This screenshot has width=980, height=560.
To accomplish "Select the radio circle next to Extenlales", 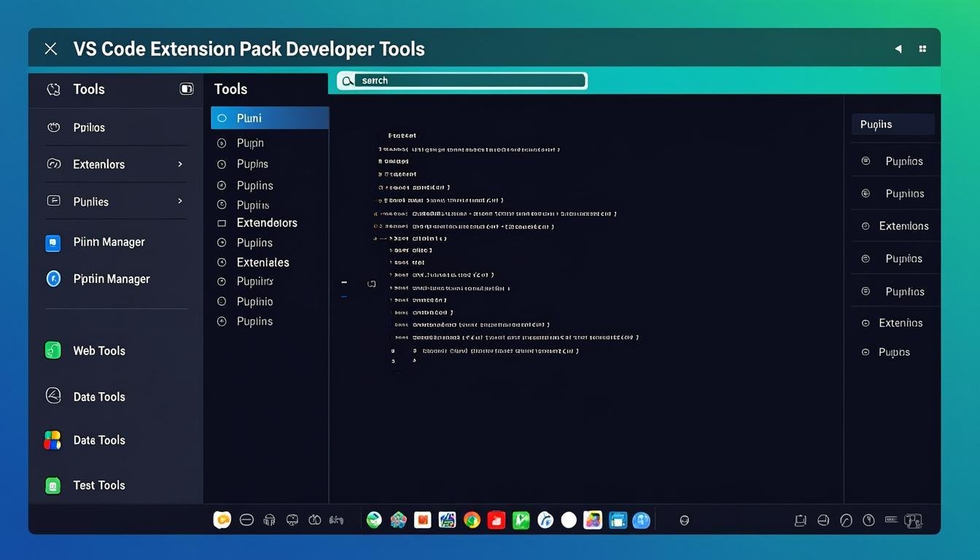I will pyautogui.click(x=222, y=262).
